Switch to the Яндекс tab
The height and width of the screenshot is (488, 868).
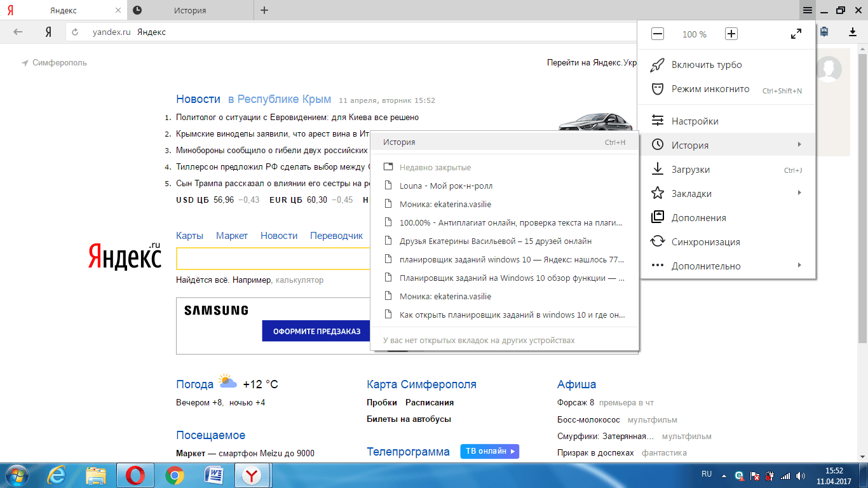click(x=64, y=10)
